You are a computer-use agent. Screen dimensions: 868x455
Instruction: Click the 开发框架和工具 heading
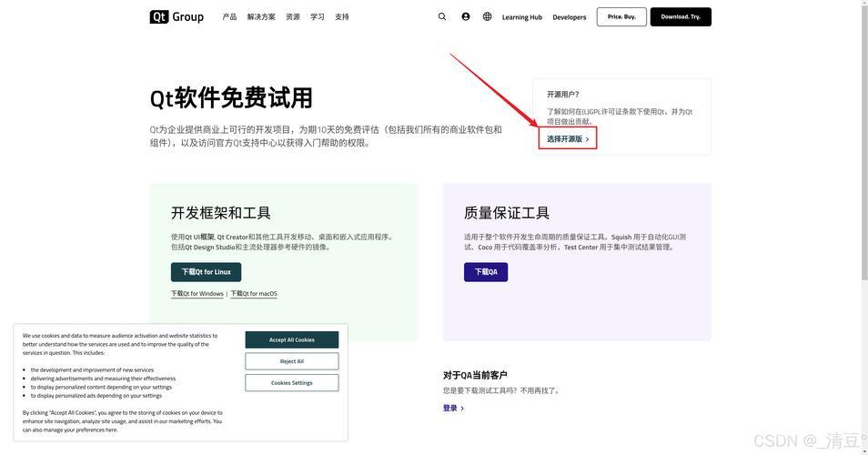[x=220, y=213]
